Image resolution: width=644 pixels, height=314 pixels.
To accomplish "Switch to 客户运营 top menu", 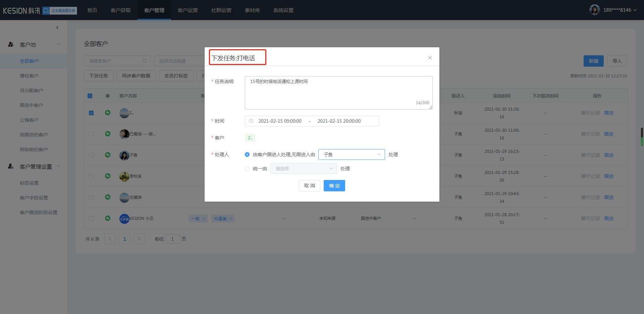I will pos(187,10).
